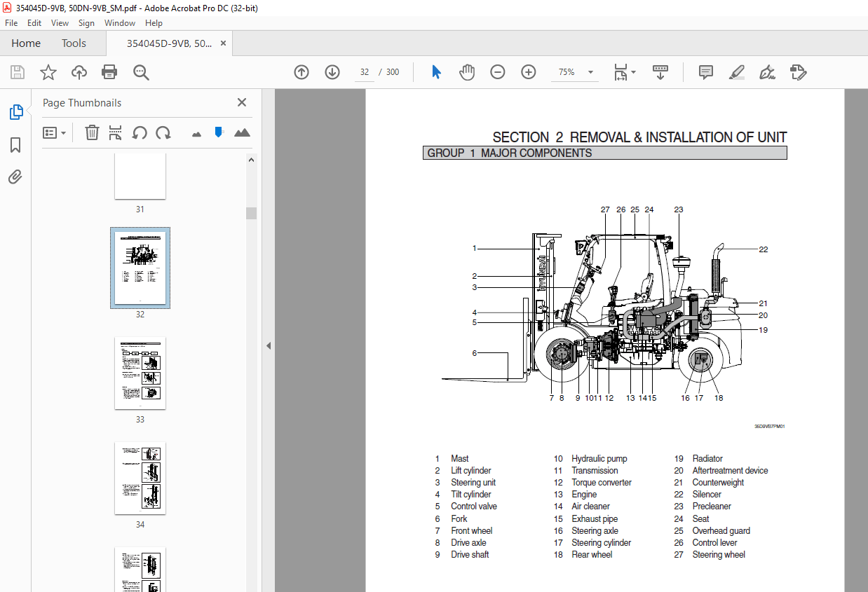
Task: Delete the selected page thumbnail
Action: pos(92,132)
